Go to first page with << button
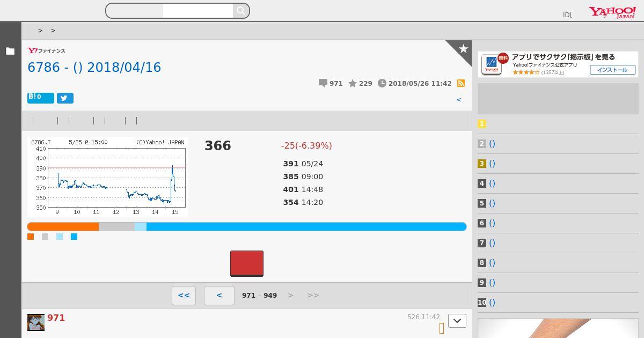Viewport: 644px width, 338px height. (184, 296)
